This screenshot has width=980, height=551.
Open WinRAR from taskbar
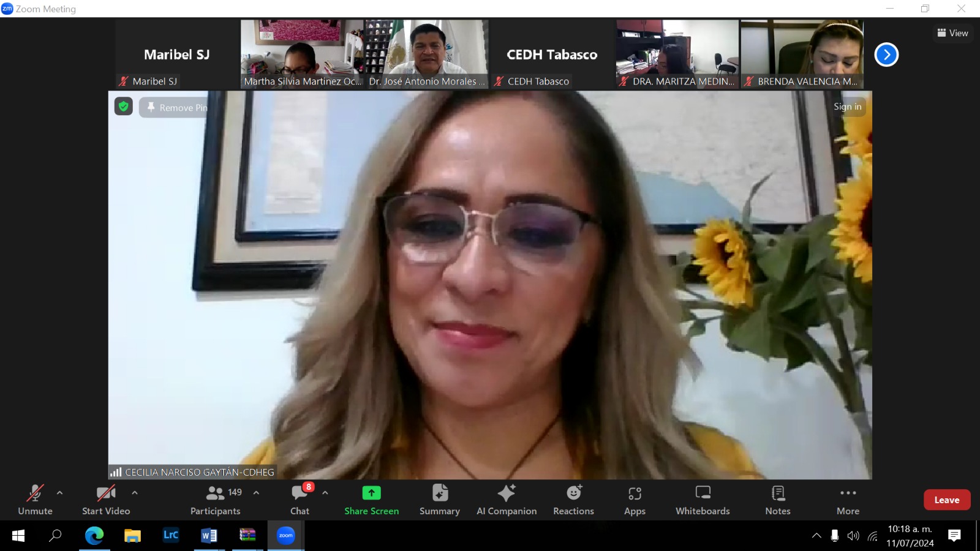(x=247, y=536)
